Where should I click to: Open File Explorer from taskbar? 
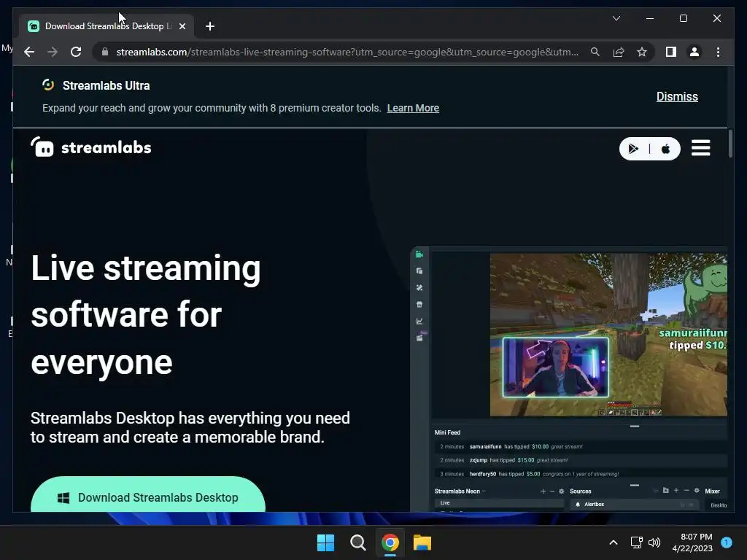(x=422, y=542)
